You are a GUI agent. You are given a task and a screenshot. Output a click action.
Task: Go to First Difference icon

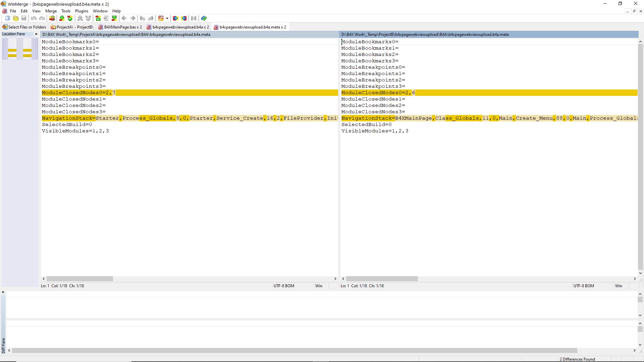pyautogui.click(x=98, y=18)
